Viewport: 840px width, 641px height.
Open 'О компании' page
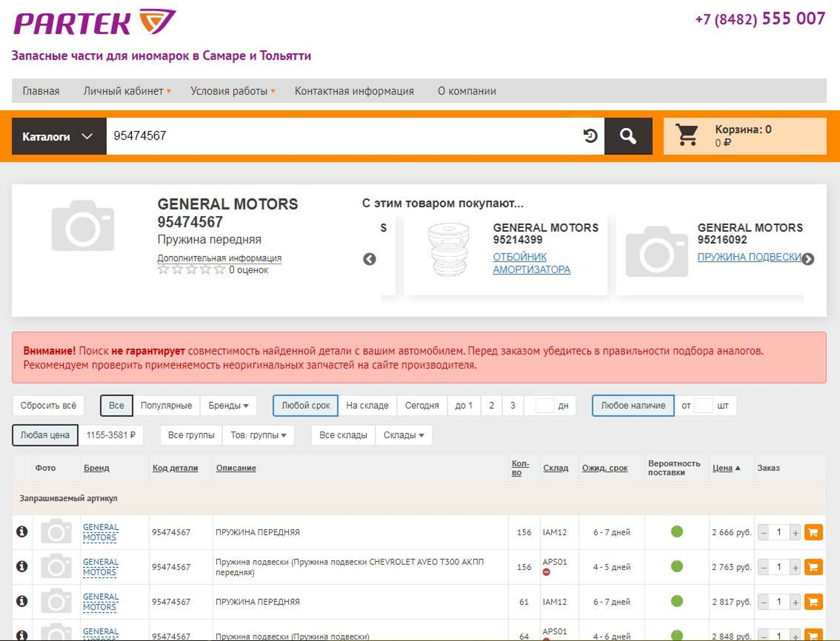coord(467,91)
